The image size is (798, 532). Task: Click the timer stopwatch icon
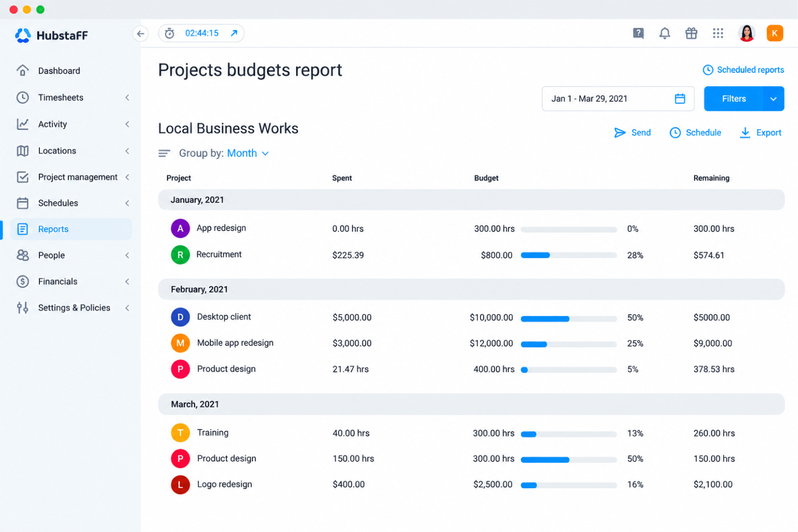pos(169,33)
